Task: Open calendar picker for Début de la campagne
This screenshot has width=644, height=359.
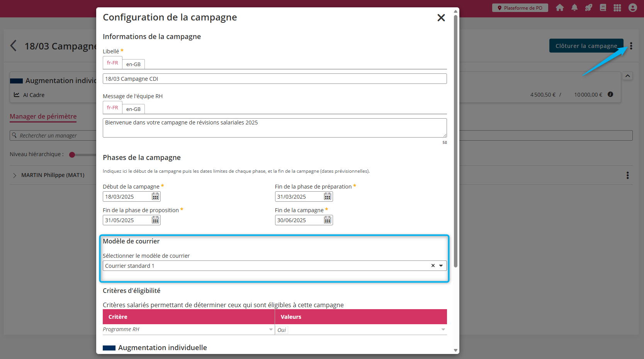Action: [x=155, y=197]
